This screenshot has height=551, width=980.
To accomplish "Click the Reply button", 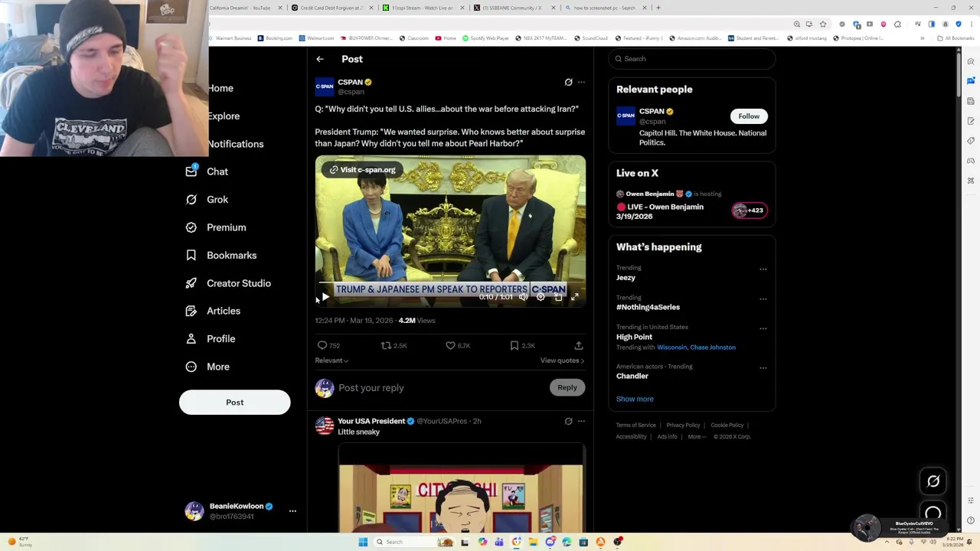I will 567,387.
